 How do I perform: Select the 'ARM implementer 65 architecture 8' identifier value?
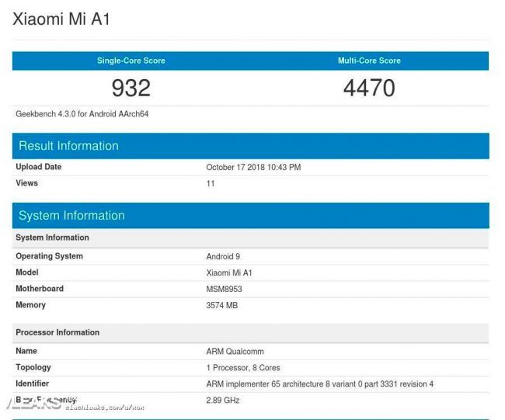click(320, 384)
